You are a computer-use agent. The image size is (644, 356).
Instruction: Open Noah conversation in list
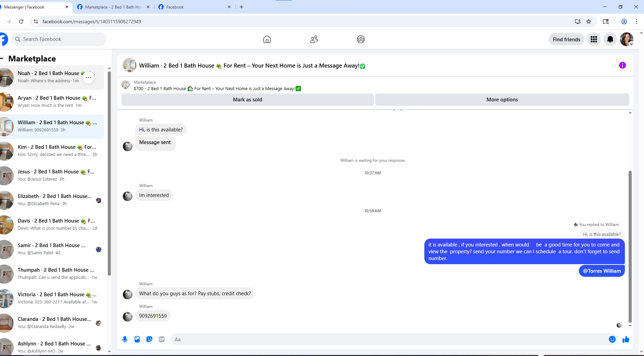52,77
